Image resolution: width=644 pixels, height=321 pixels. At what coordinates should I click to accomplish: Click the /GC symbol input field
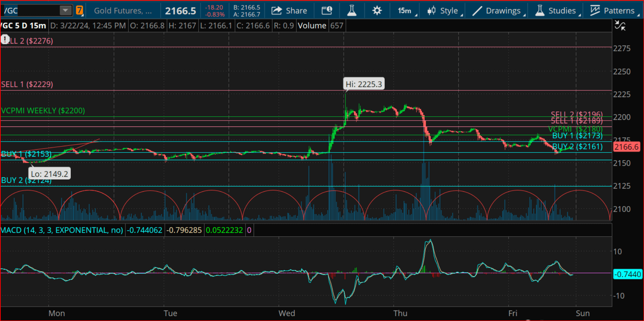coord(30,11)
